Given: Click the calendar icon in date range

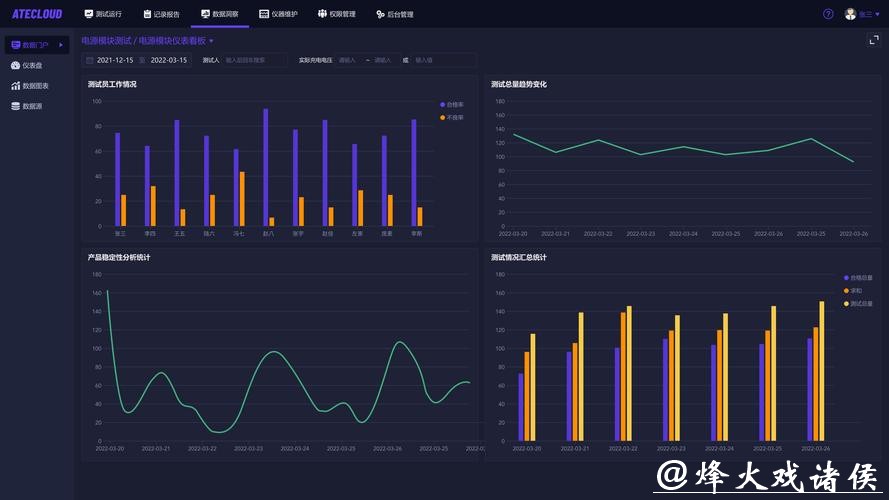Looking at the screenshot, I should (90, 60).
